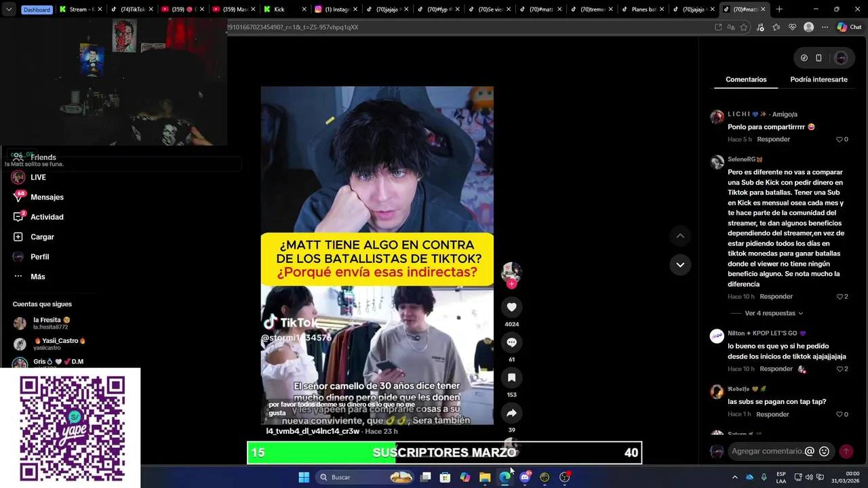Reply to Rodolfo's comment
The height and width of the screenshot is (488, 868).
[x=773, y=414]
